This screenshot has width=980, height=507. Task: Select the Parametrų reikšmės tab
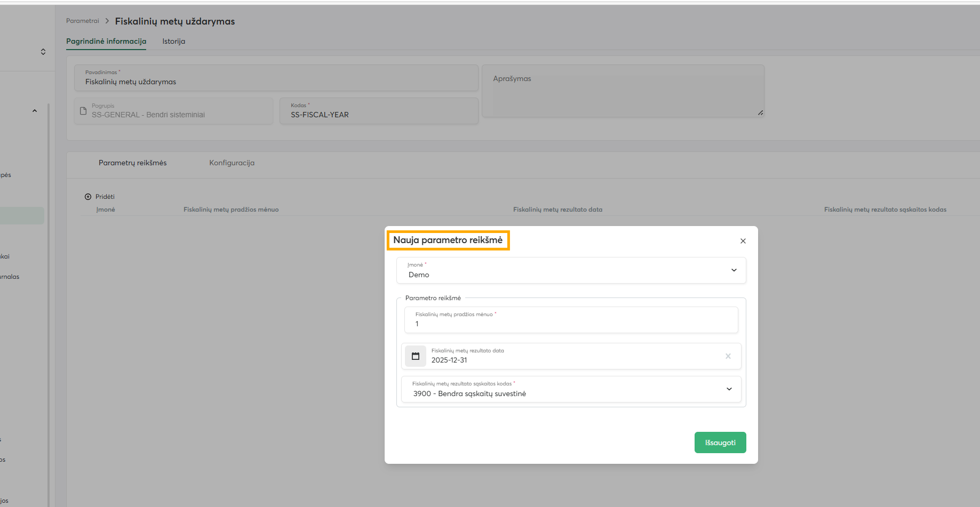132,163
